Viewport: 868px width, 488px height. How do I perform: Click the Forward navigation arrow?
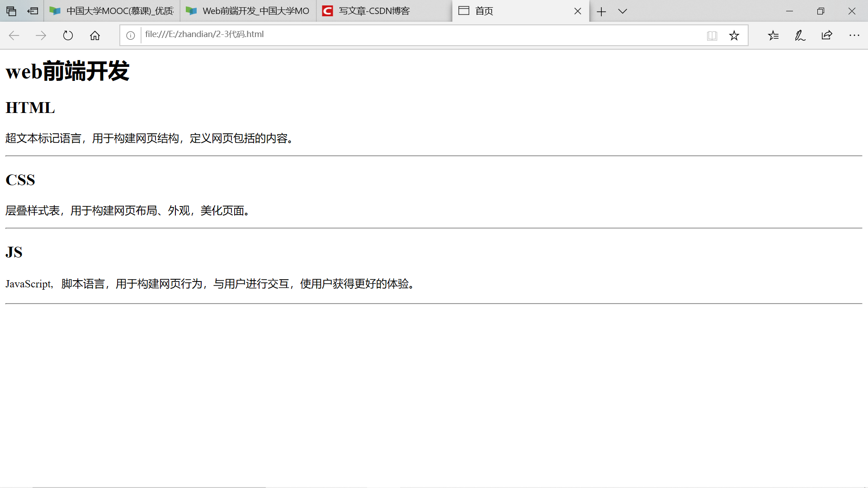point(41,36)
